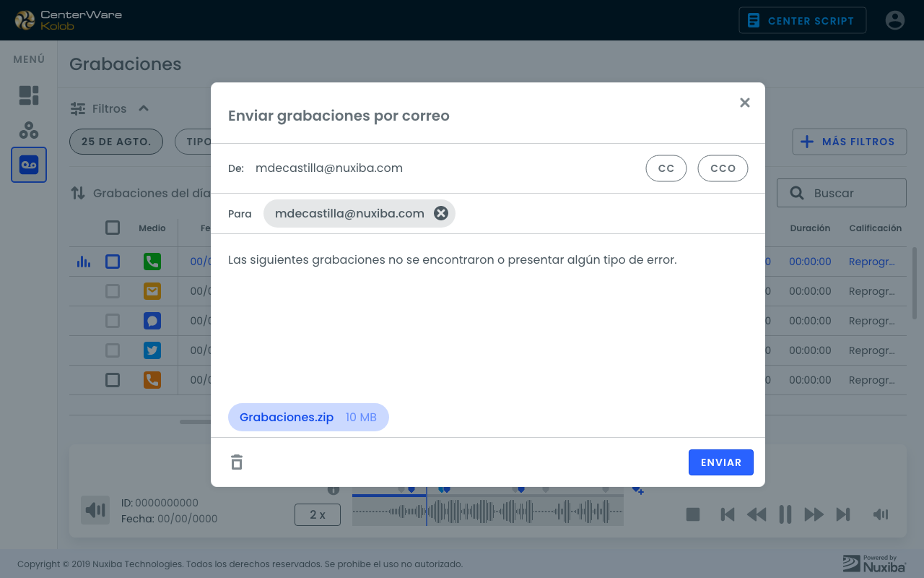The width and height of the screenshot is (924, 578).
Task: Click the yellow email media icon
Action: coord(152,291)
